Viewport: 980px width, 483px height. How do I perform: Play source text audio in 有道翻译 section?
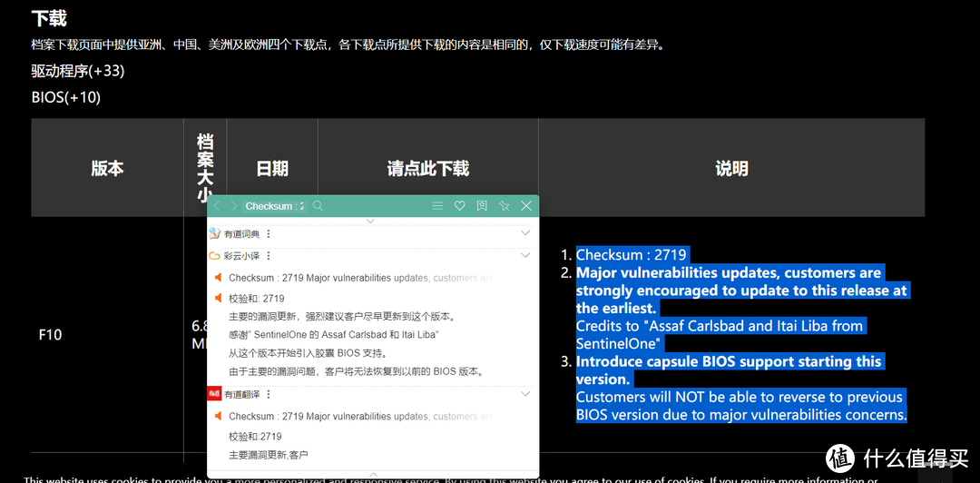pos(219,416)
